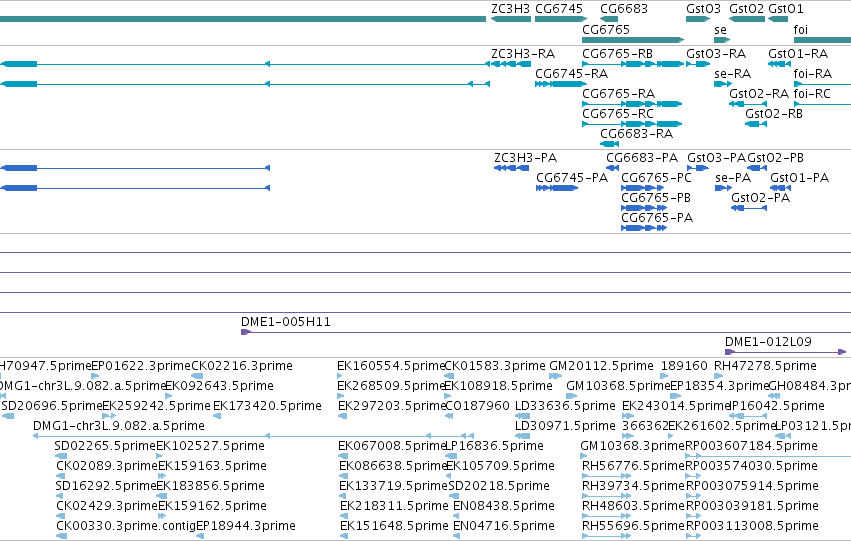Screen dimensions: 851x541
Task: Click the GM10368.3prime EST label
Action: pos(632,446)
